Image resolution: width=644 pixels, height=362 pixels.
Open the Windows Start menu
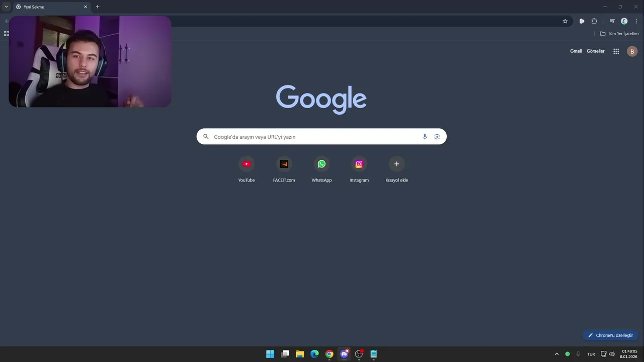coord(270,354)
